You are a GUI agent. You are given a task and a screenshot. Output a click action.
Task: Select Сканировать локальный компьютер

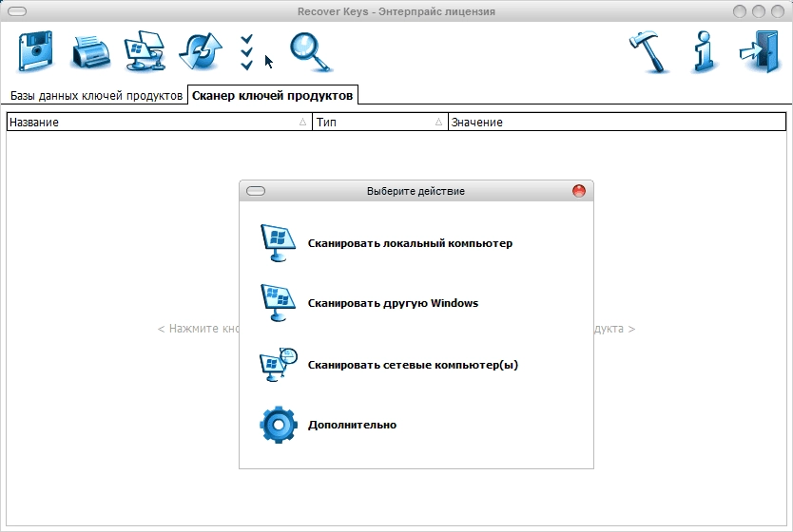410,243
